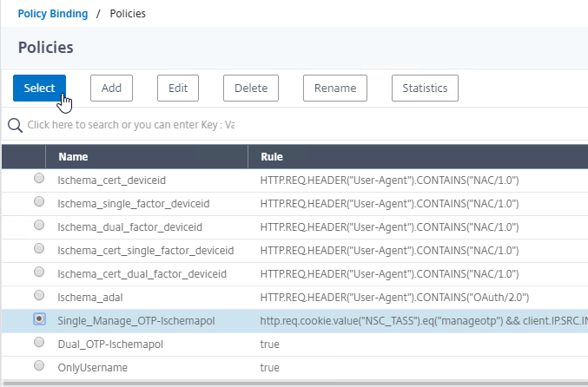Add a new policy
Screen dimensions: 588x387
(x=111, y=88)
